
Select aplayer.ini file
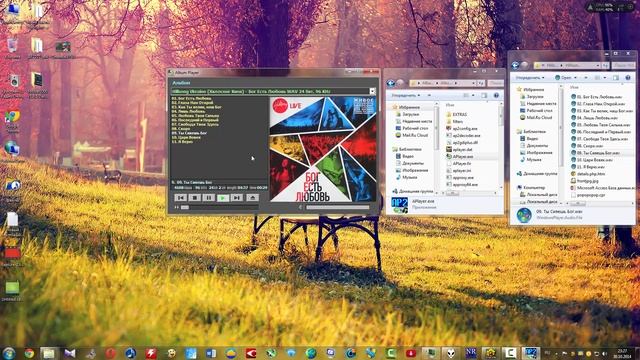click(458, 171)
